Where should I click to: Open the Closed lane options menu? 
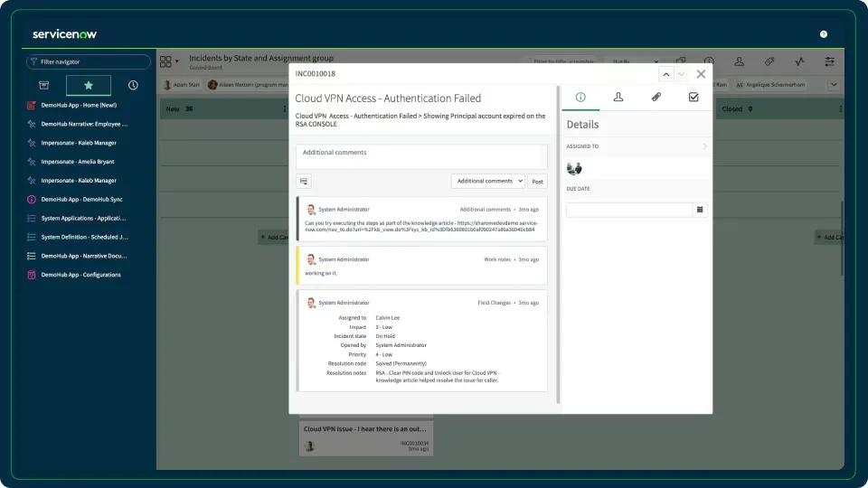click(840, 109)
